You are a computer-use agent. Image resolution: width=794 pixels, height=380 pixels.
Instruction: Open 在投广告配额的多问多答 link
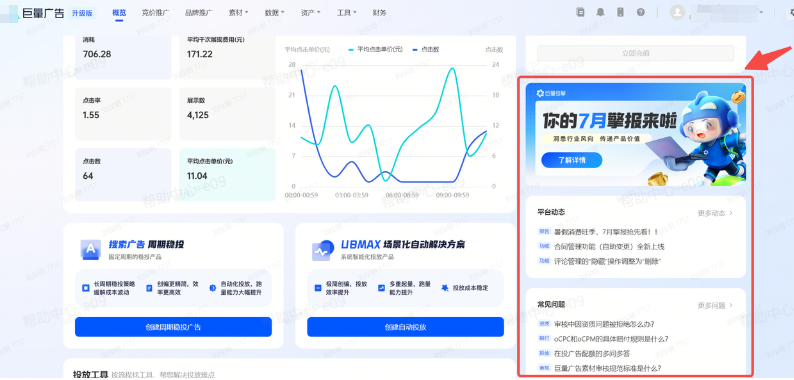[x=591, y=353]
